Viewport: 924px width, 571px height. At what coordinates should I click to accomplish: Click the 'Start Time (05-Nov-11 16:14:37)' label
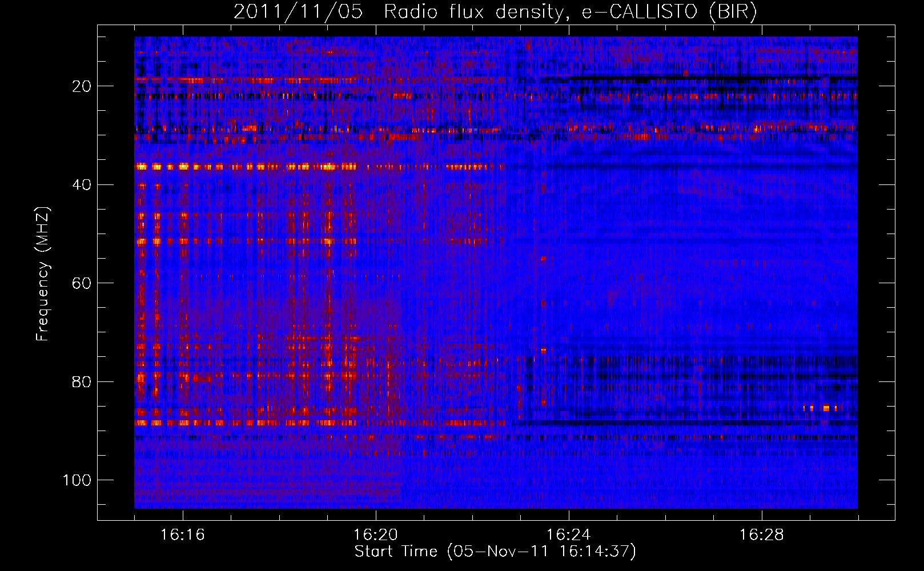coord(495,552)
